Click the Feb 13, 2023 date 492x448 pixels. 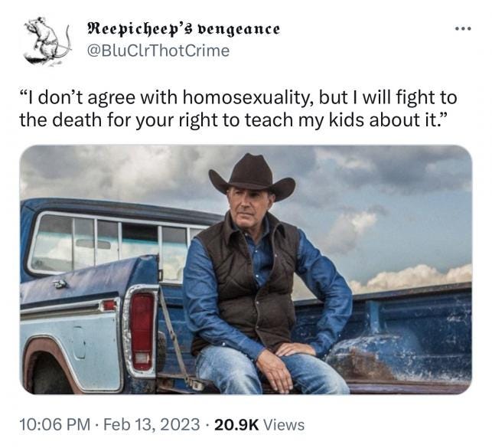click(152, 424)
